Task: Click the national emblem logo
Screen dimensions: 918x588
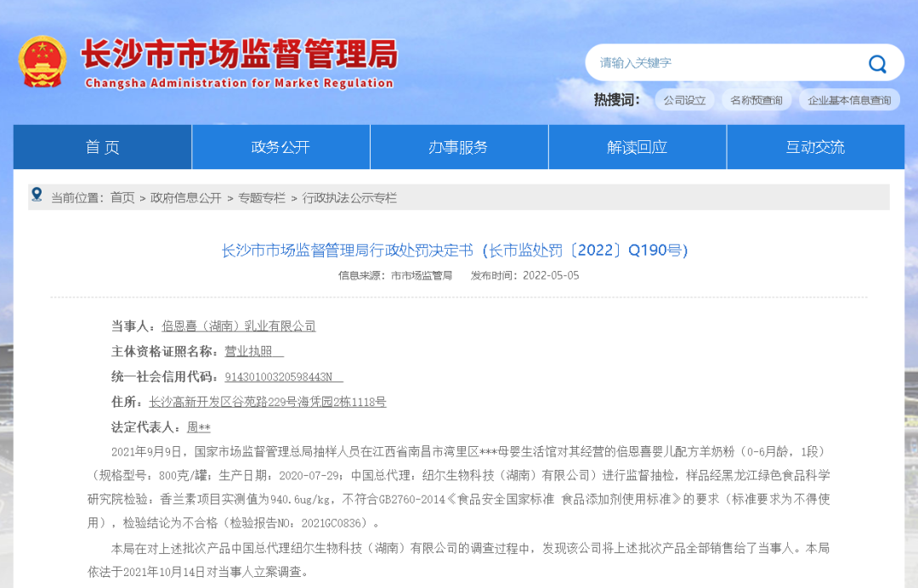Action: pos(42,61)
